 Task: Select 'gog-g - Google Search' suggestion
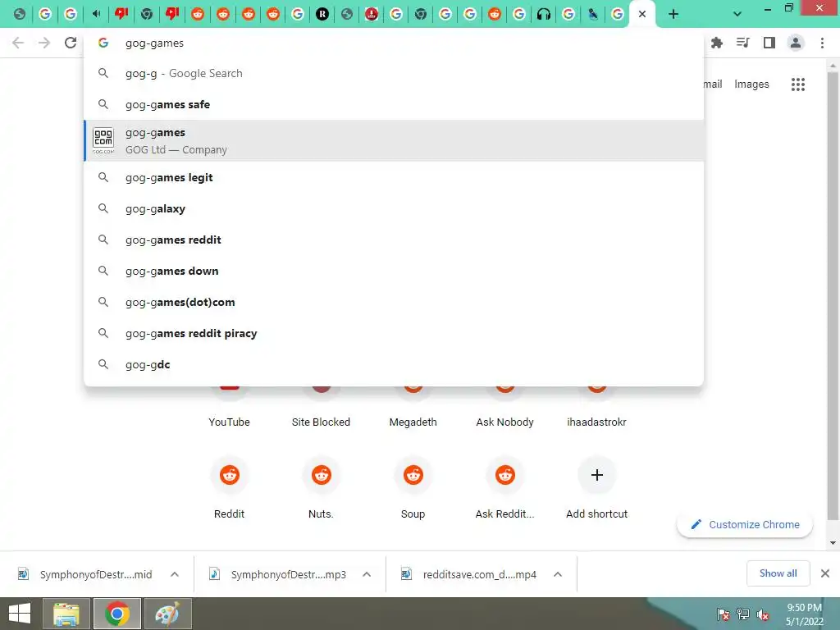[x=393, y=73]
